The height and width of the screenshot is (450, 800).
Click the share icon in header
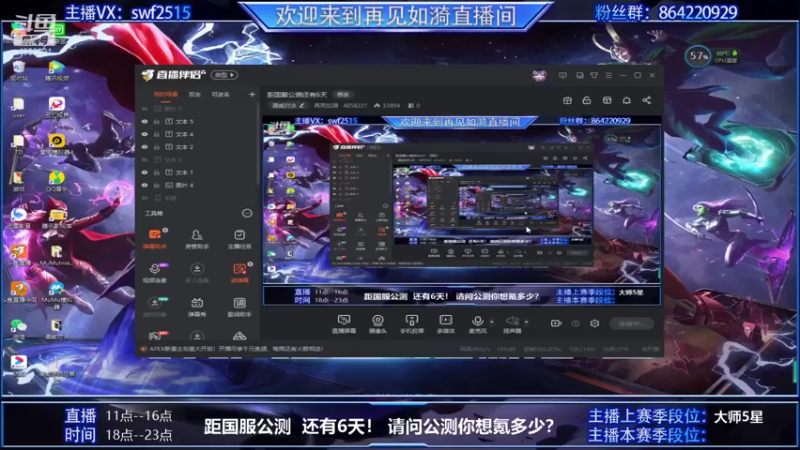646,101
